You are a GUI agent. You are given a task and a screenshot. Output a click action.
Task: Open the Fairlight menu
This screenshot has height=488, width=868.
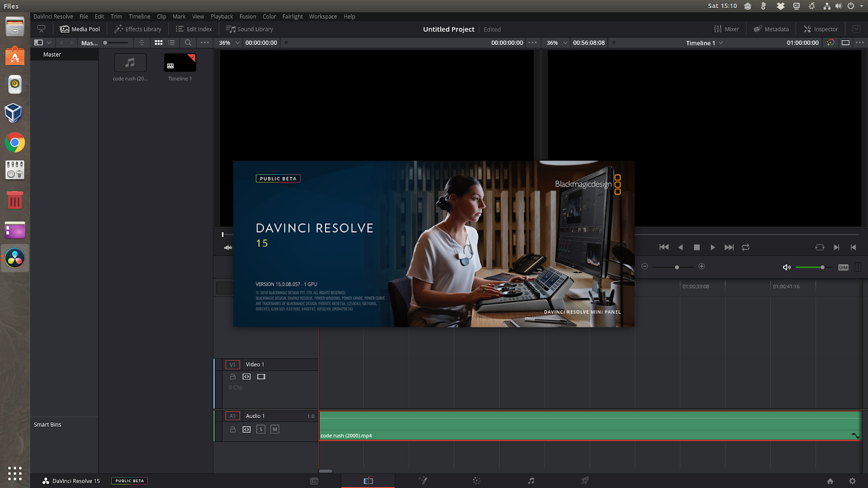tap(292, 16)
